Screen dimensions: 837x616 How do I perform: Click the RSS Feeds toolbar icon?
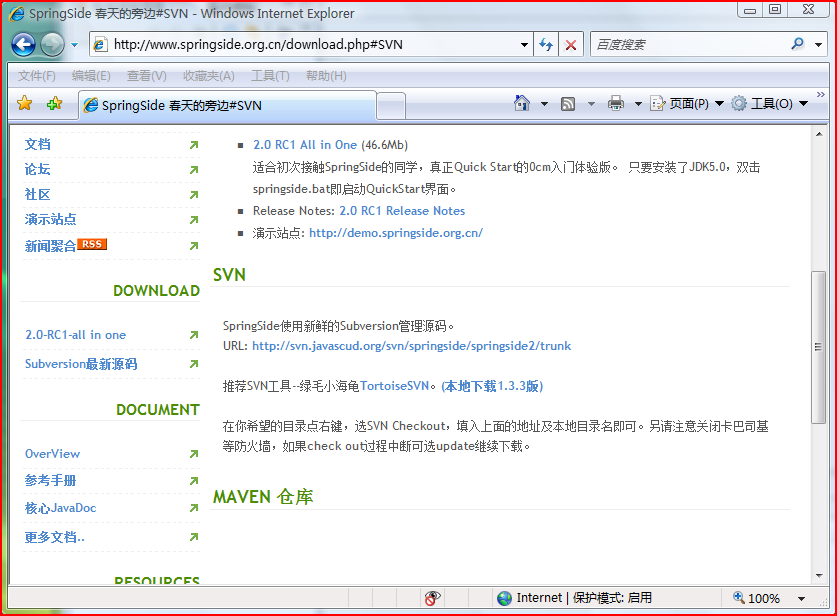coord(568,104)
